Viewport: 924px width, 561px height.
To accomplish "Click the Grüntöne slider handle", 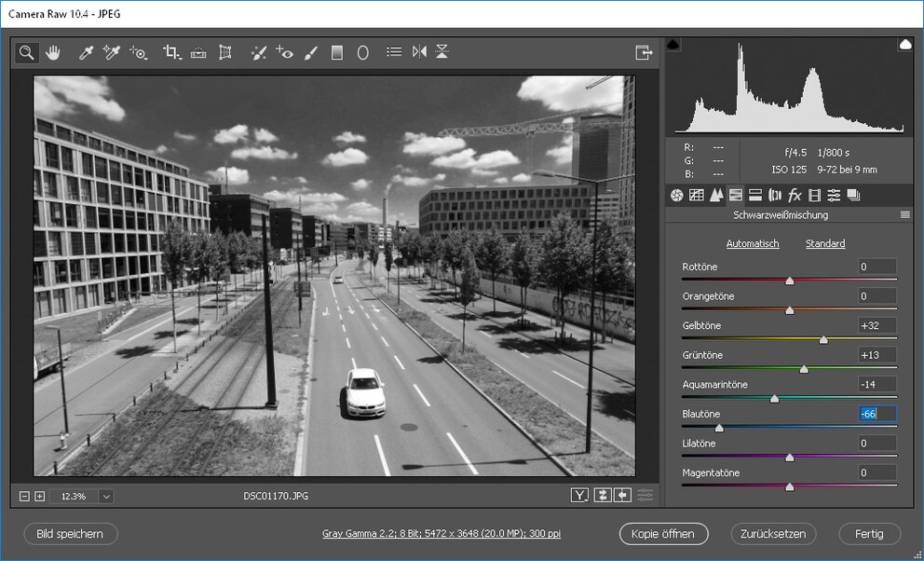I will pos(804,369).
